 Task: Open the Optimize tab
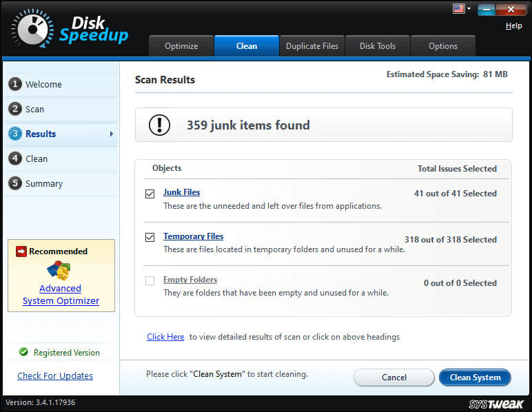click(x=181, y=46)
